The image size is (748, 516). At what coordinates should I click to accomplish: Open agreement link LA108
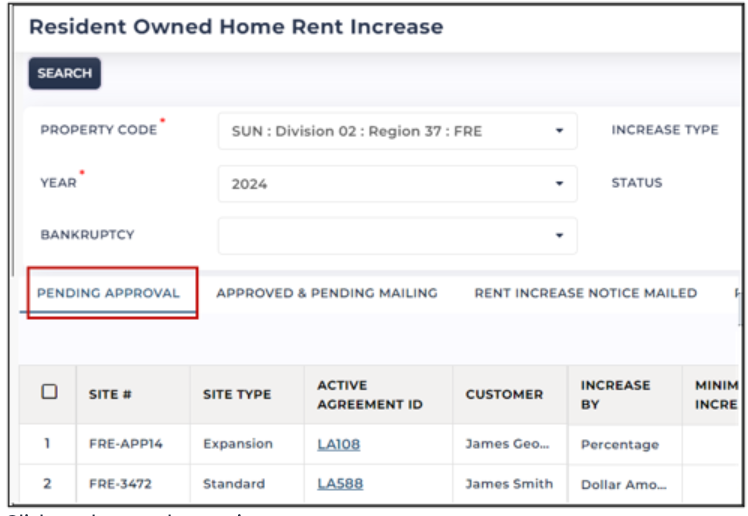[339, 444]
